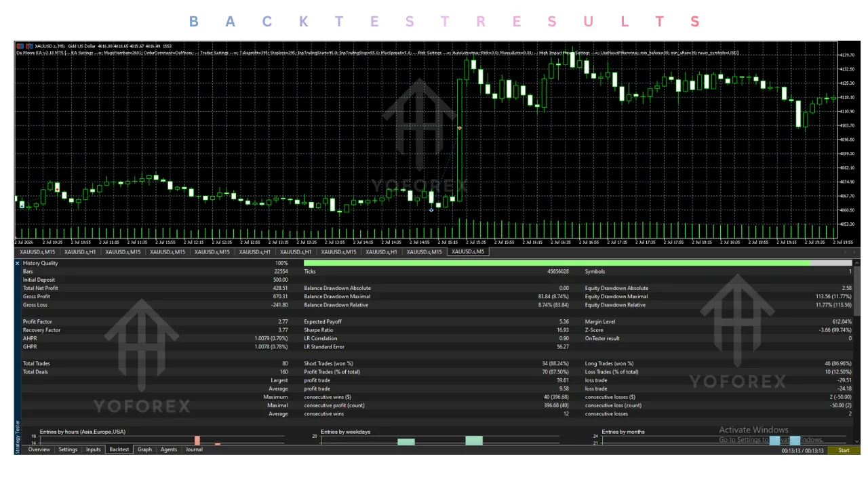This screenshot has width=868, height=488.
Task: Switch to the Graph tab
Action: tap(145, 449)
